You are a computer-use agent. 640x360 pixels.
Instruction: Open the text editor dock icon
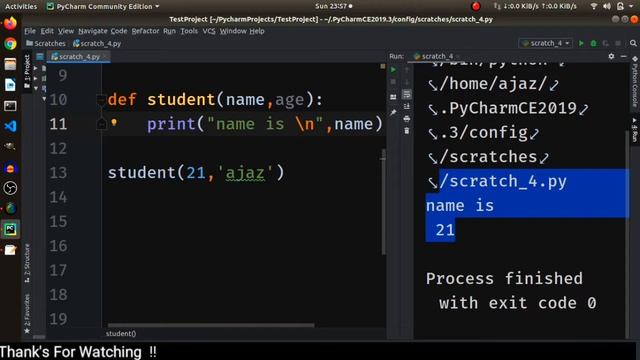click(x=10, y=250)
